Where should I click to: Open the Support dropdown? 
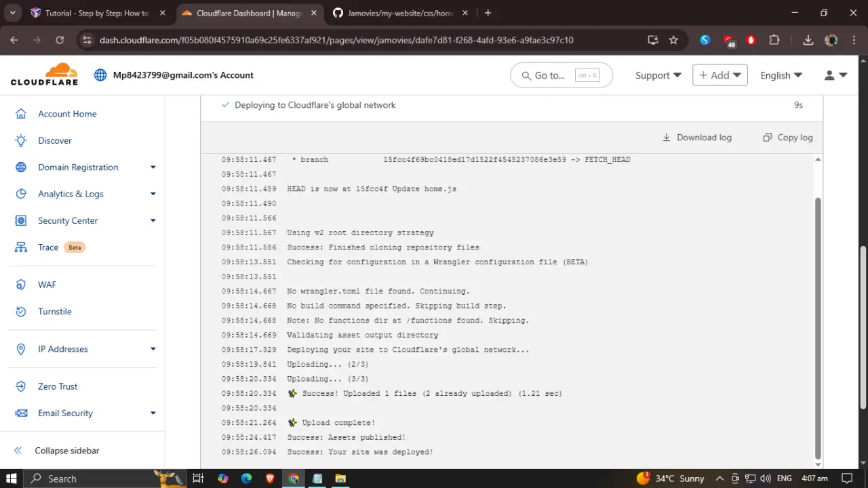pos(658,75)
